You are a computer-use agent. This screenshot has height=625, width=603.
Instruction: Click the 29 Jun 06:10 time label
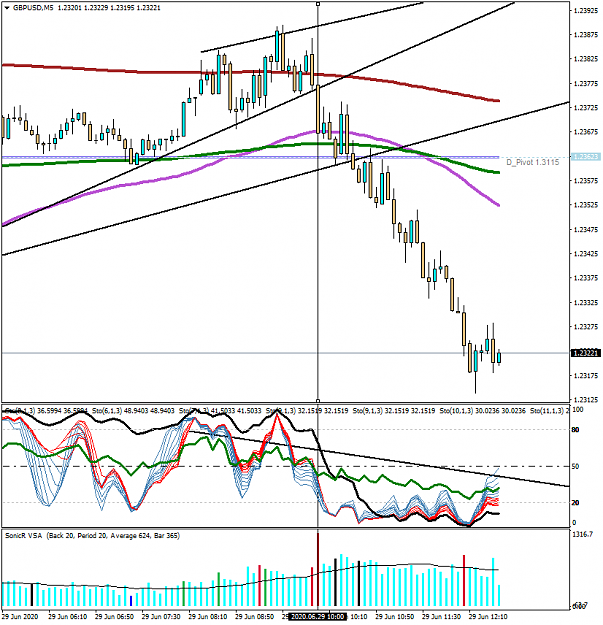[67, 616]
